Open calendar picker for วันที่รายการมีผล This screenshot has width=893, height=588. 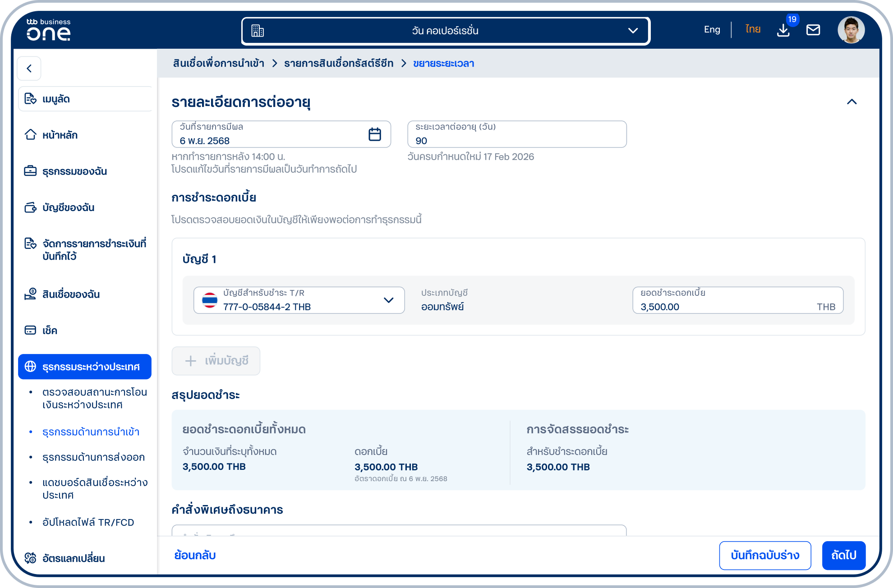tap(375, 134)
